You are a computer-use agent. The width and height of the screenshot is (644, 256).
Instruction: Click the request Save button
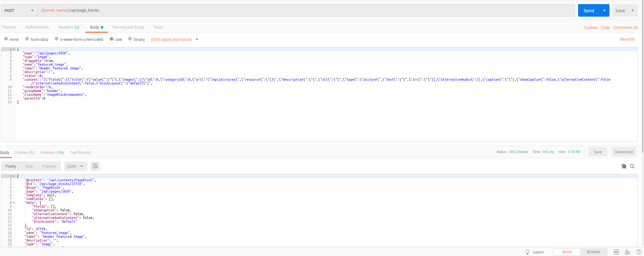620,10
